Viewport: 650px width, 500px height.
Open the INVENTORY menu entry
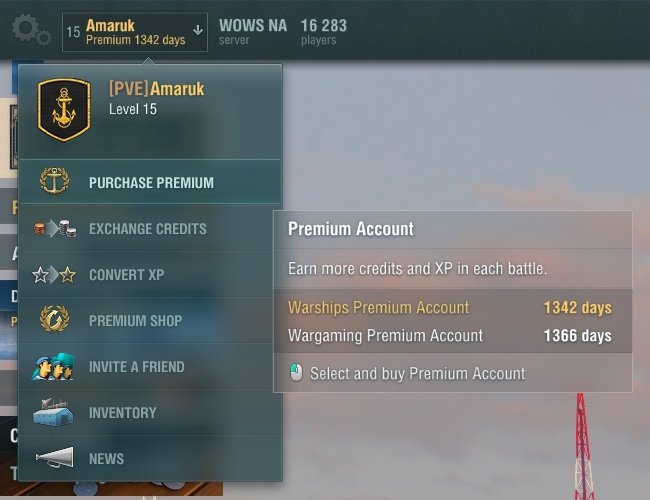[x=150, y=412]
